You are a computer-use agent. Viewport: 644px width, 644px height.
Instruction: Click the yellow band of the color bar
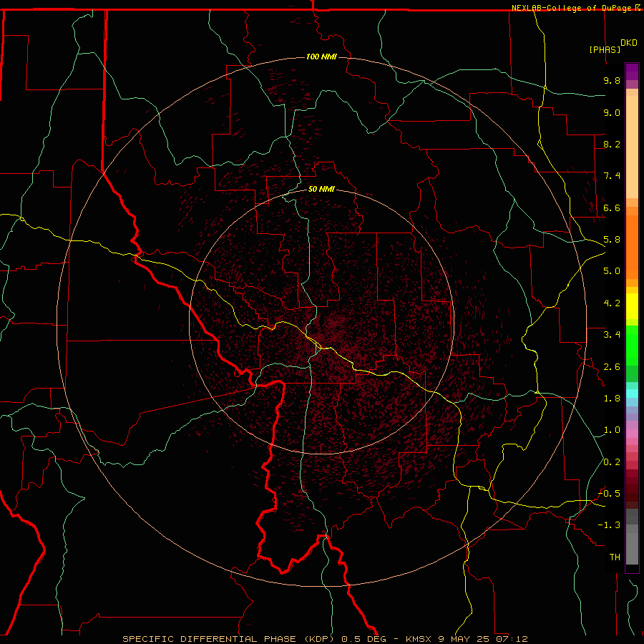click(x=632, y=306)
